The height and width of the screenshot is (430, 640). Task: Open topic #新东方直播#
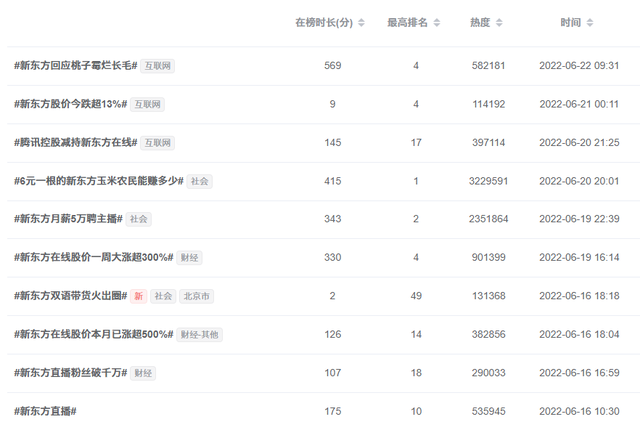click(x=45, y=411)
